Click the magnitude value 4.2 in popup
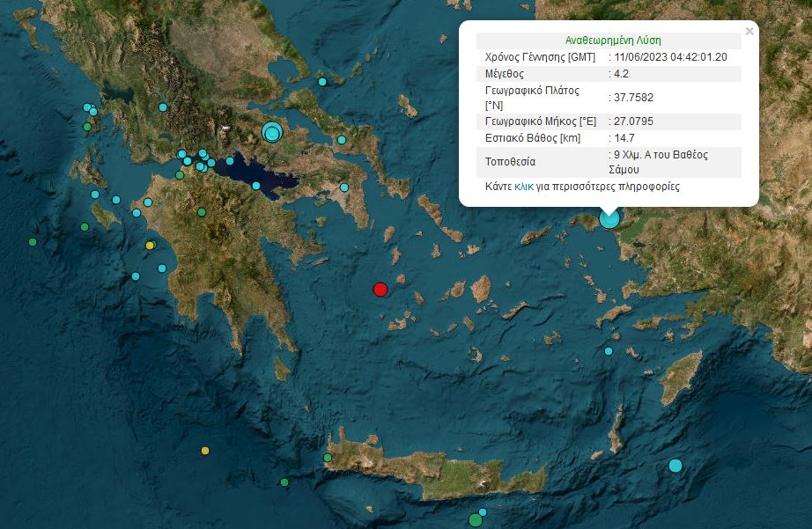This screenshot has width=812, height=529. 621,74
